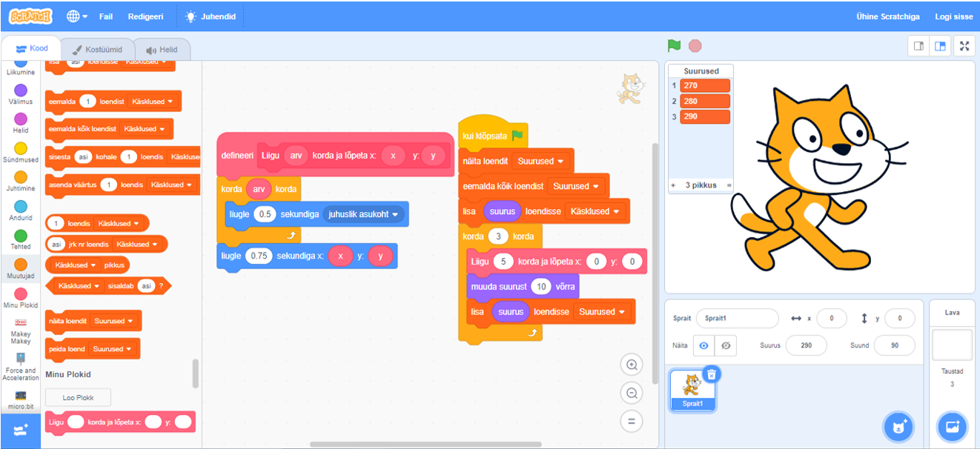Click the block palette vertical scrollbar
The image size is (980, 449).
pos(196,373)
